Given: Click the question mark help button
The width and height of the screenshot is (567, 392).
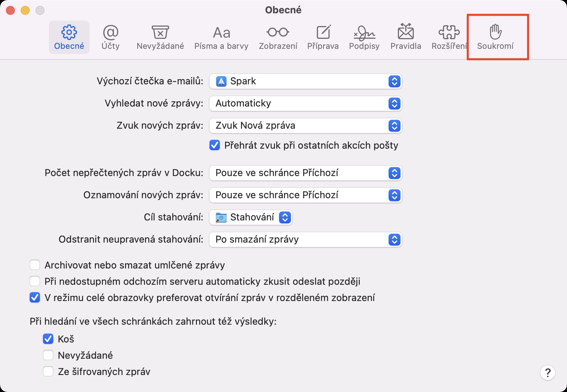Looking at the screenshot, I should pyautogui.click(x=548, y=373).
